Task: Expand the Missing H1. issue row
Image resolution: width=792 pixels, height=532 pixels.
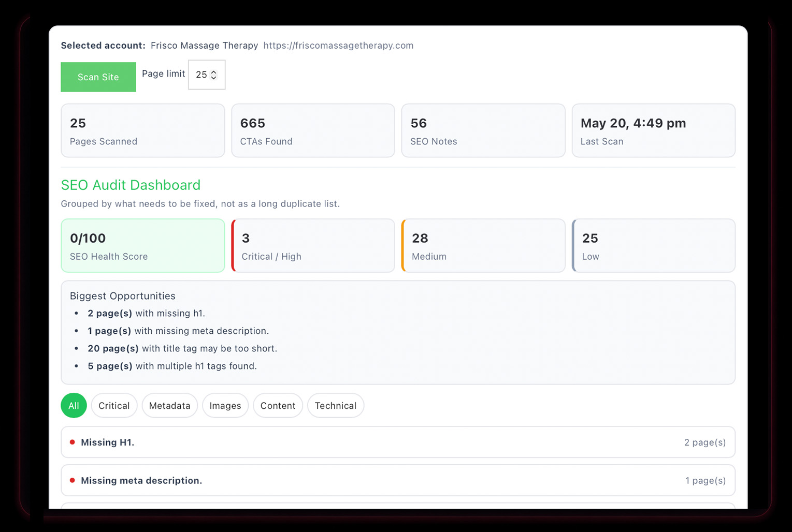Action: click(398, 442)
